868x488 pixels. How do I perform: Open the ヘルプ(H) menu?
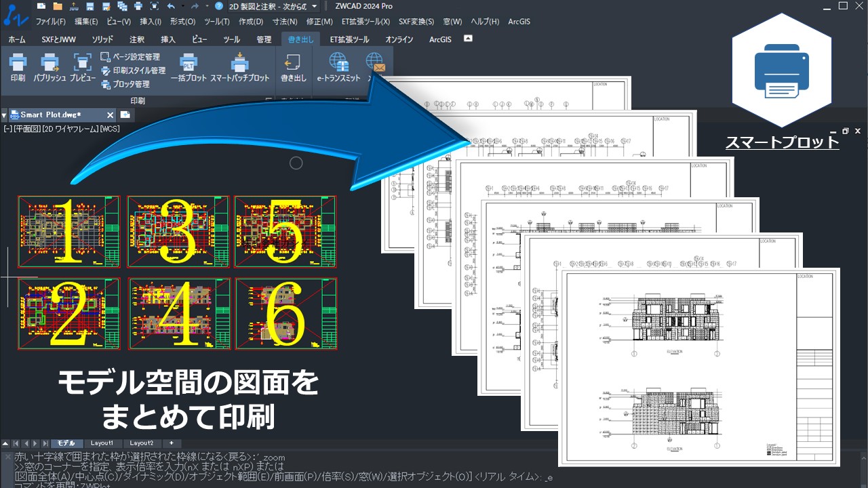(485, 22)
